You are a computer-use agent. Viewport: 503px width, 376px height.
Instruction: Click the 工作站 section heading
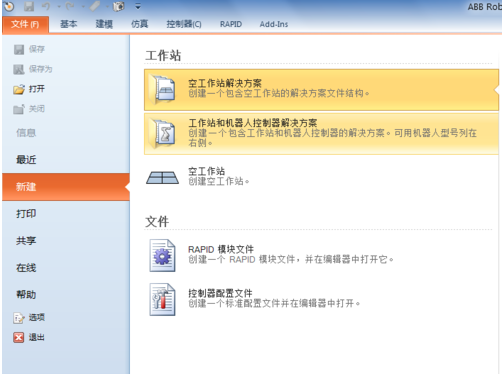pyautogui.click(x=163, y=55)
